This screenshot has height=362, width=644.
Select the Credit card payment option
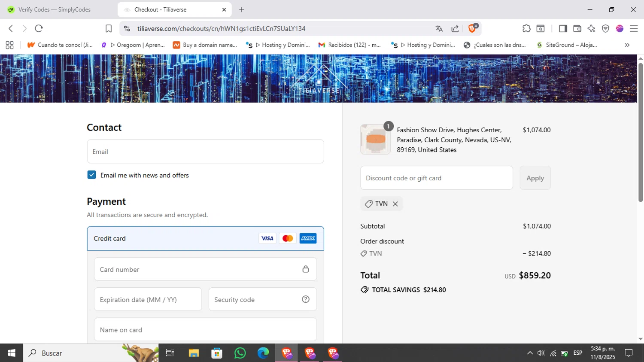point(205,238)
